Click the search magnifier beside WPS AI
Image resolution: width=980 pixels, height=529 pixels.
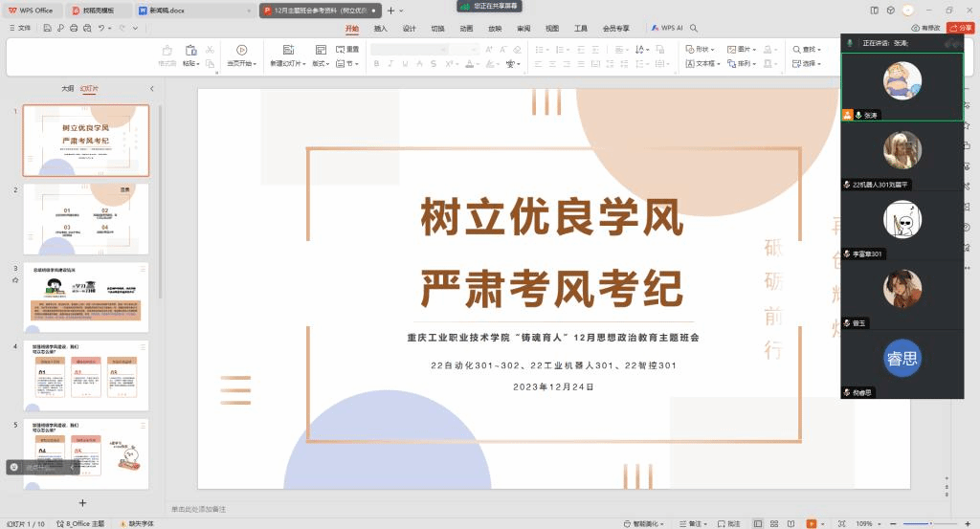(x=694, y=28)
